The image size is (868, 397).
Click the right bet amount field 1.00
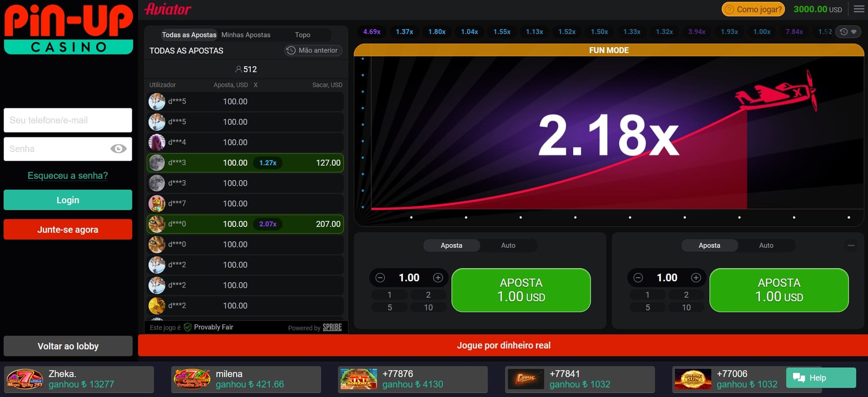[x=667, y=278]
